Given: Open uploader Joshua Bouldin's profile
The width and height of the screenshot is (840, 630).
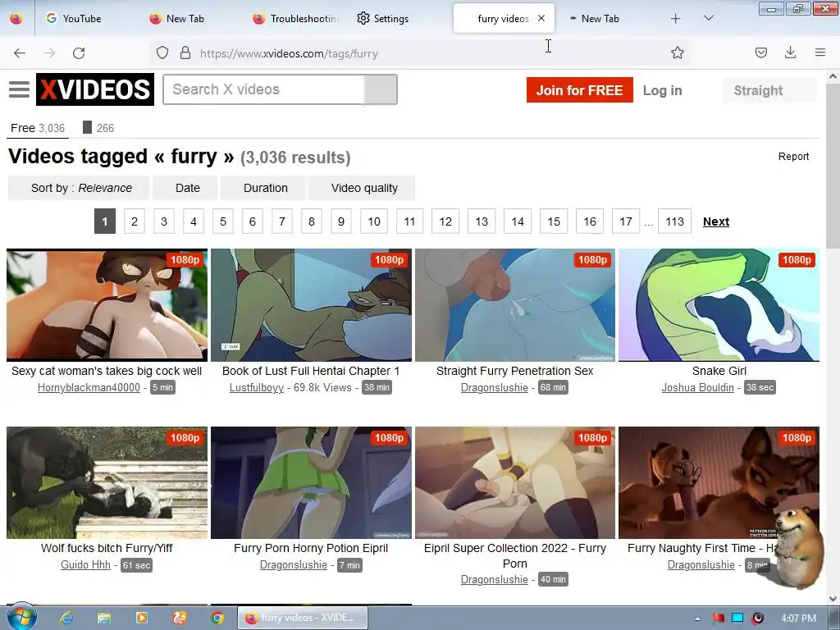Looking at the screenshot, I should click(x=697, y=387).
